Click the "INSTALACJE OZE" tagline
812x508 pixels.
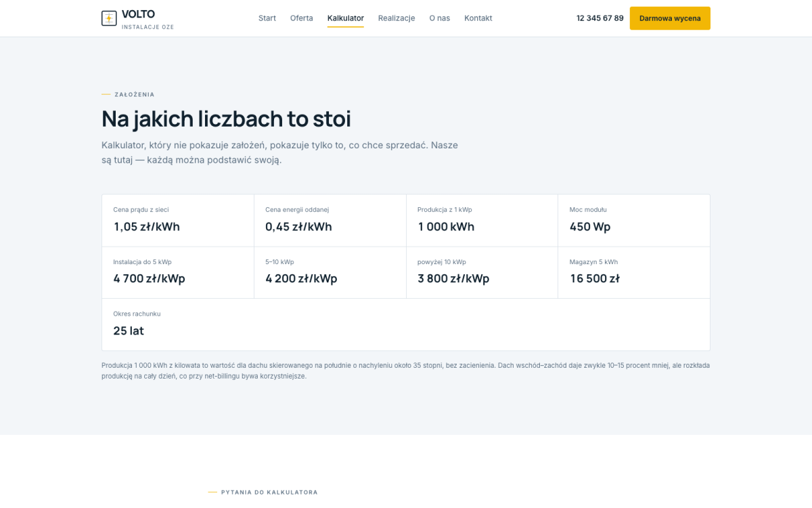[148, 27]
